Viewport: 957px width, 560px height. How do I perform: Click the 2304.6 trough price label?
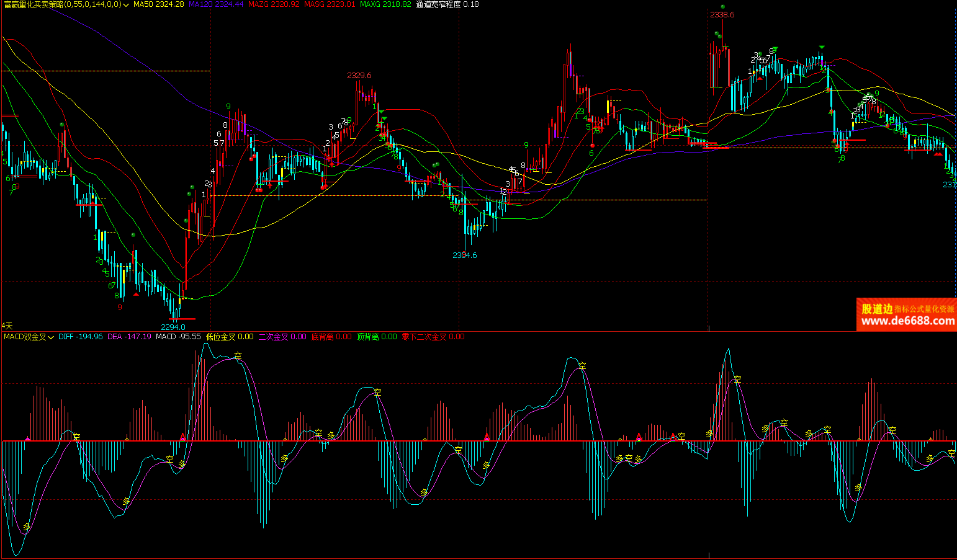464,256
